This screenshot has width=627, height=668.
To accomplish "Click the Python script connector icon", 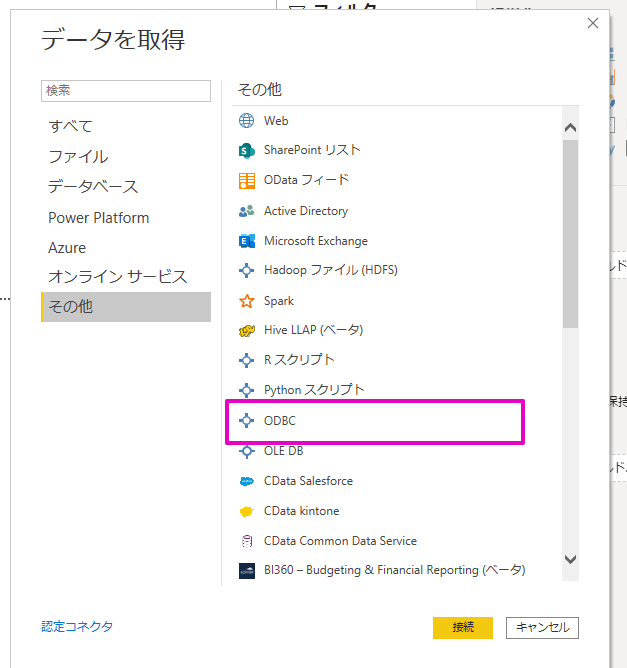I will point(247,390).
